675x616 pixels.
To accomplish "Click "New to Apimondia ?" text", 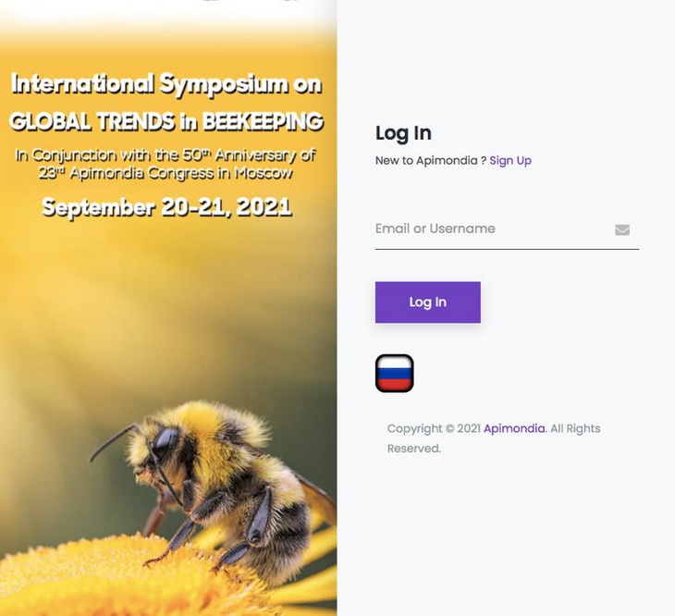I will 431,161.
